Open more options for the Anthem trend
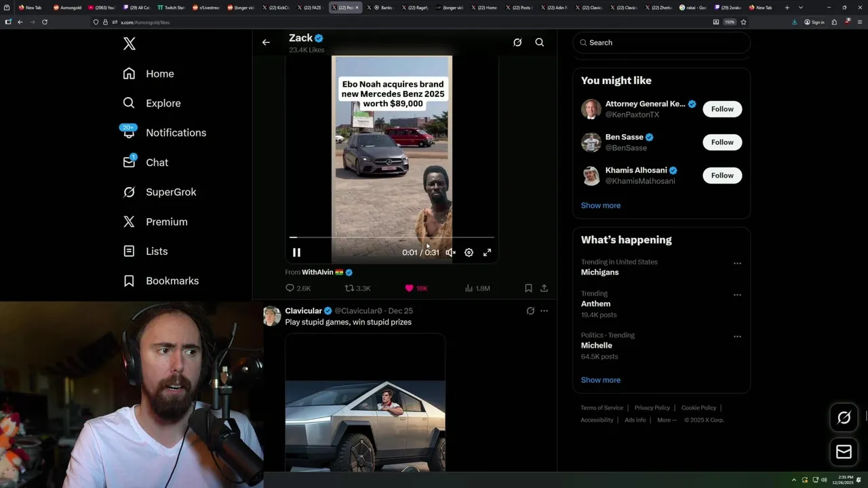 737,295
